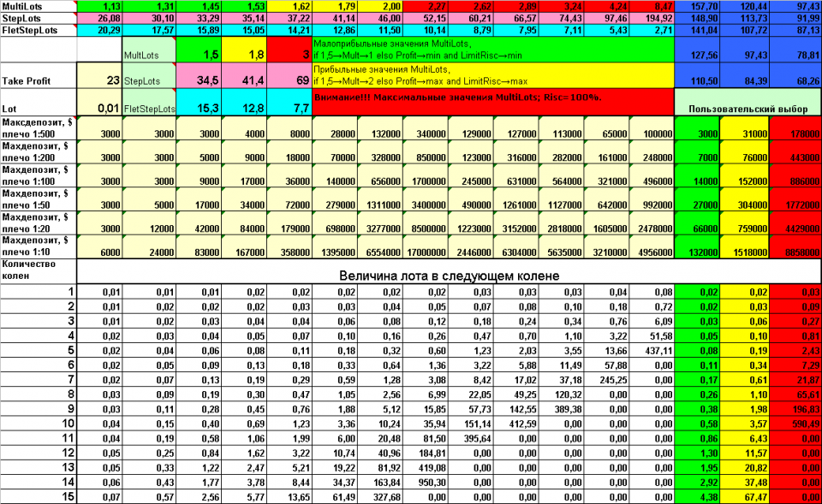The height and width of the screenshot is (504, 822).
Task: Select the red warning 'Внимание!!! Максимальные значения MultiLots'
Action: click(x=493, y=102)
